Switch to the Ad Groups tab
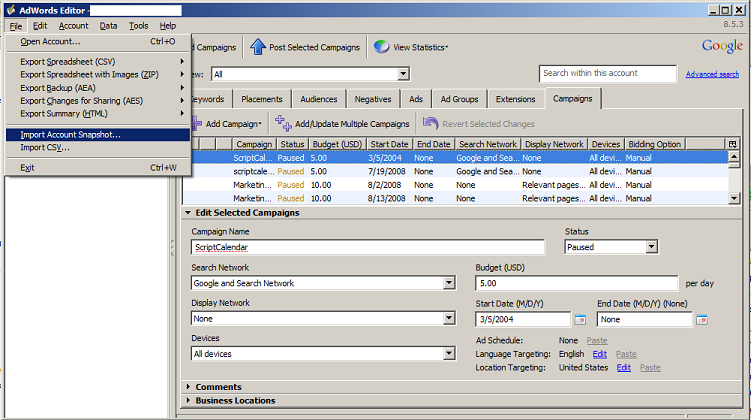 459,99
